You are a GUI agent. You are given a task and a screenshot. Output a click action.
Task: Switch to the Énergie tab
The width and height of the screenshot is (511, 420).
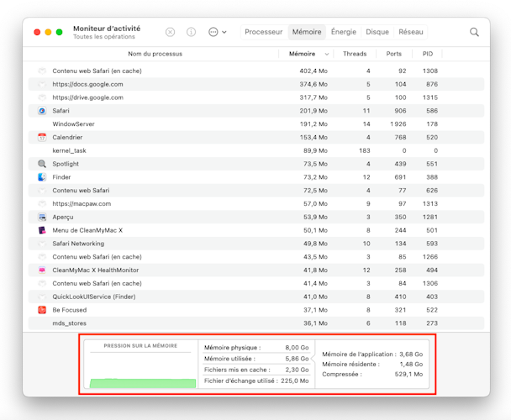344,32
